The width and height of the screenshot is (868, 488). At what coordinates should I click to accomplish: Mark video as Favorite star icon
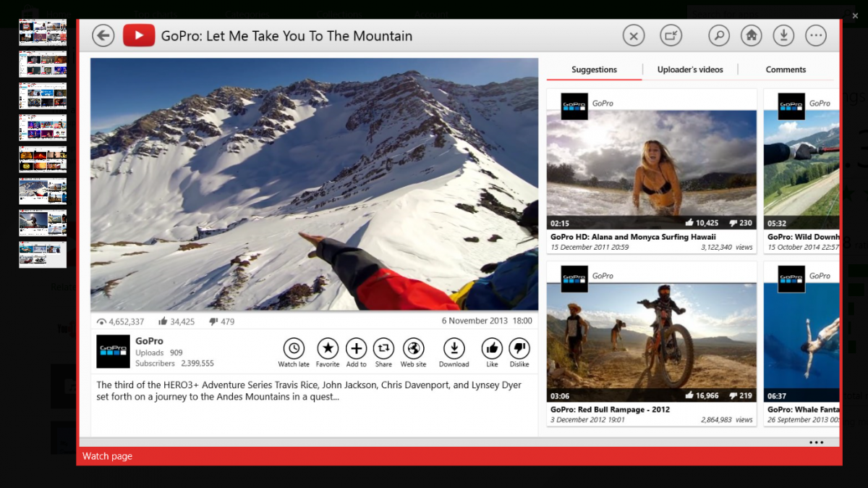tap(328, 348)
